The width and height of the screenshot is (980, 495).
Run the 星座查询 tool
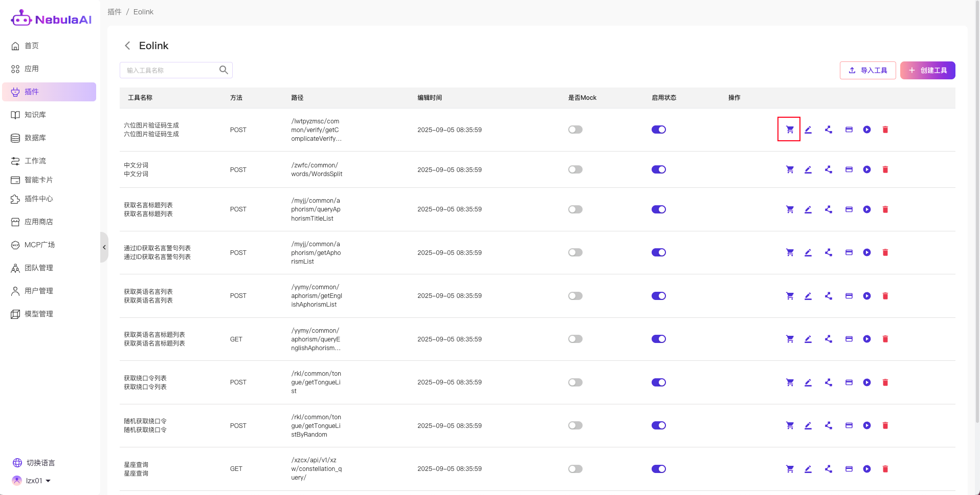click(x=867, y=469)
